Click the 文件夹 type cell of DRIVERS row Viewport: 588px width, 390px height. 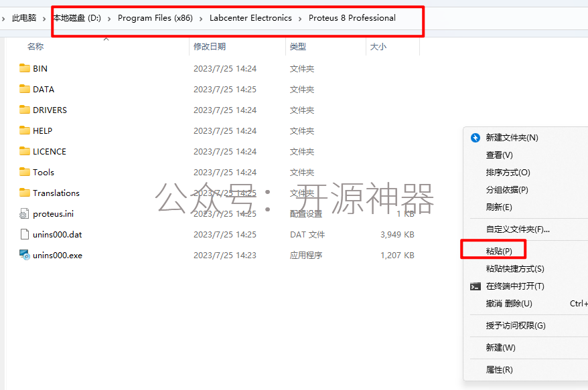click(x=302, y=110)
